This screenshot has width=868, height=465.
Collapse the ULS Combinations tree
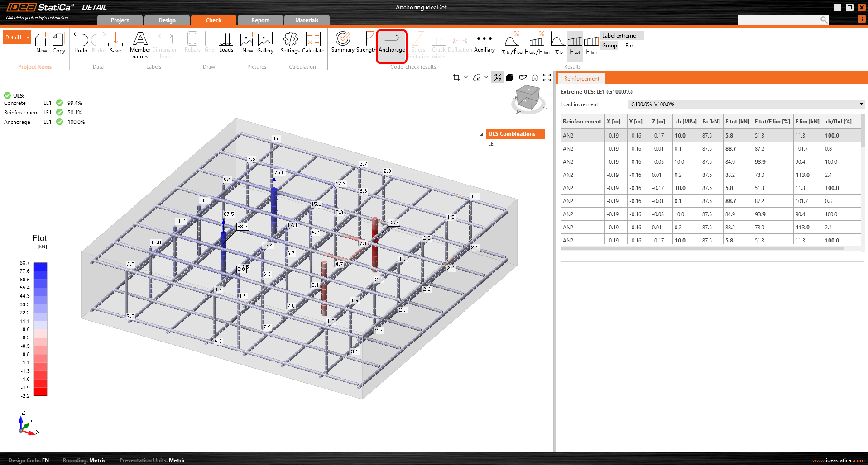point(481,134)
